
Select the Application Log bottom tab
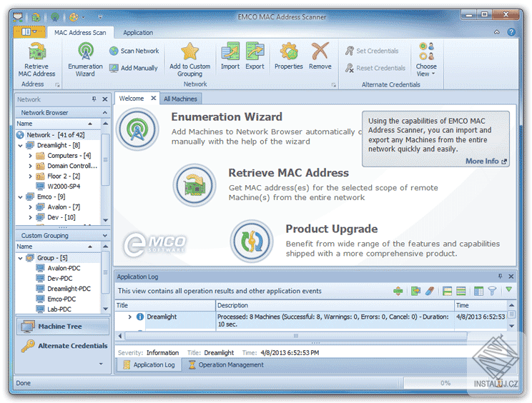click(x=149, y=364)
